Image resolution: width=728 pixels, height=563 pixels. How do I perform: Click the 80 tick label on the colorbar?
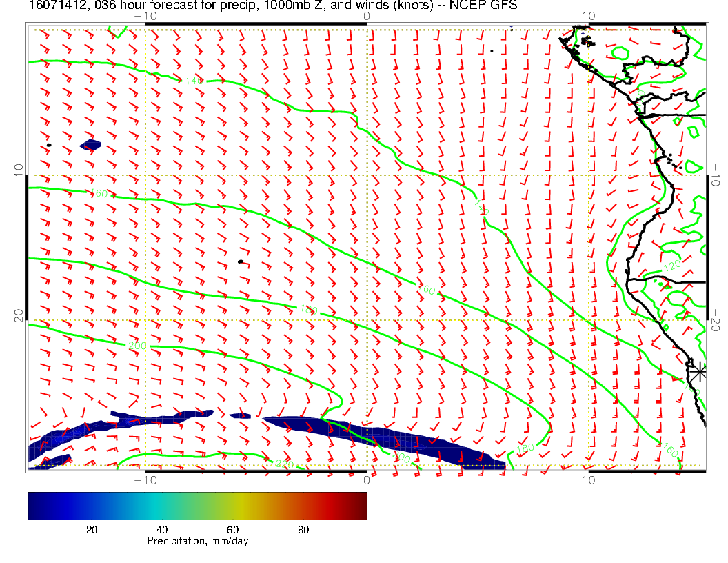(x=303, y=530)
